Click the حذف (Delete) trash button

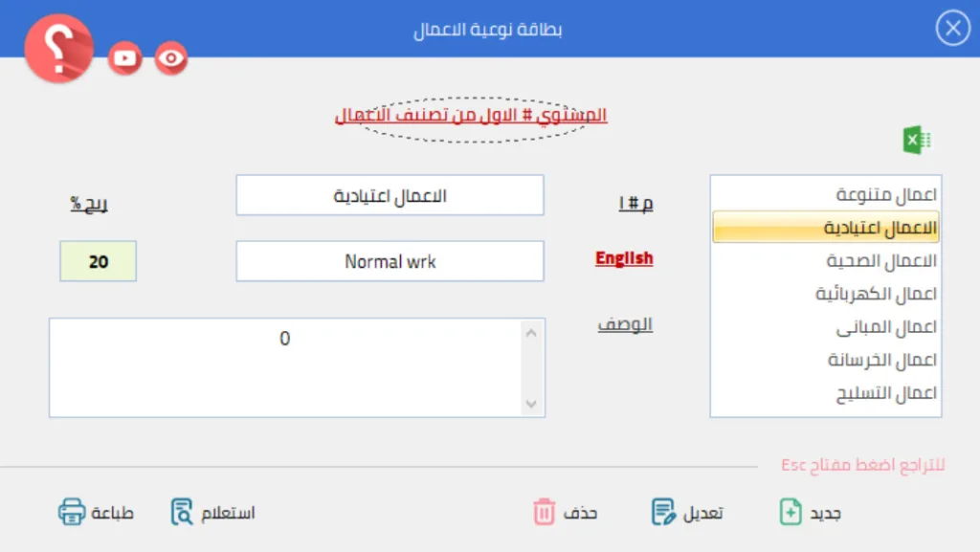(x=565, y=513)
